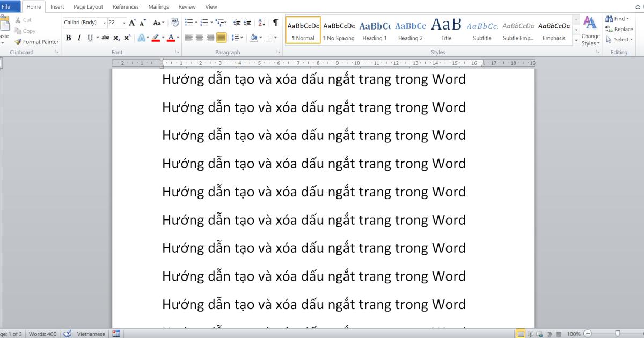The image size is (644, 338).
Task: Open Text Effects glowing A
Action: (x=142, y=38)
